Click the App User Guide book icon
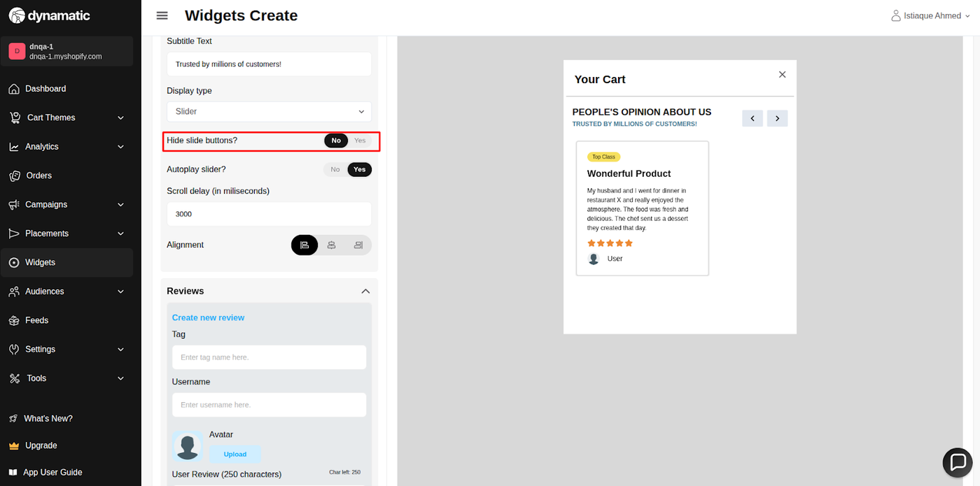Viewport: 980px width, 486px height. pyautogui.click(x=13, y=473)
